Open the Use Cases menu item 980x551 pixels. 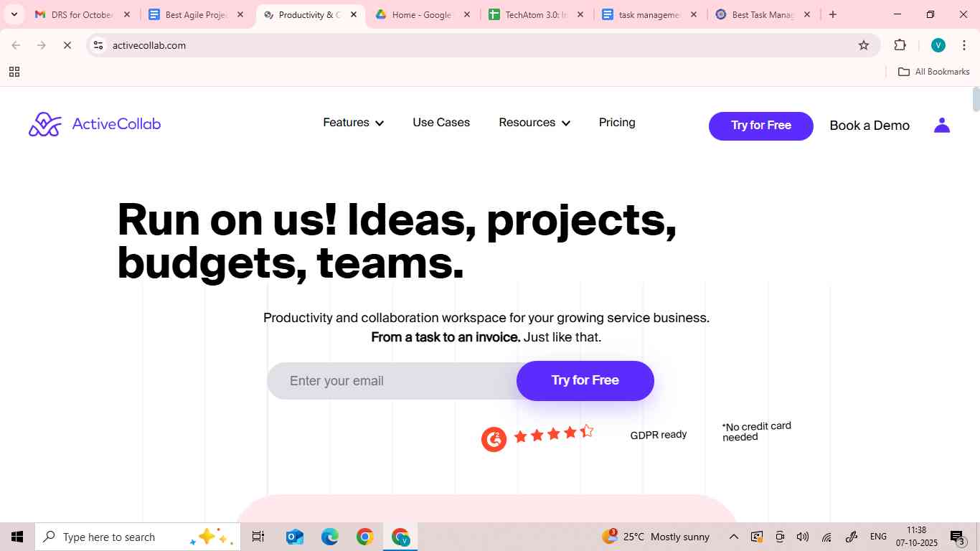point(440,123)
